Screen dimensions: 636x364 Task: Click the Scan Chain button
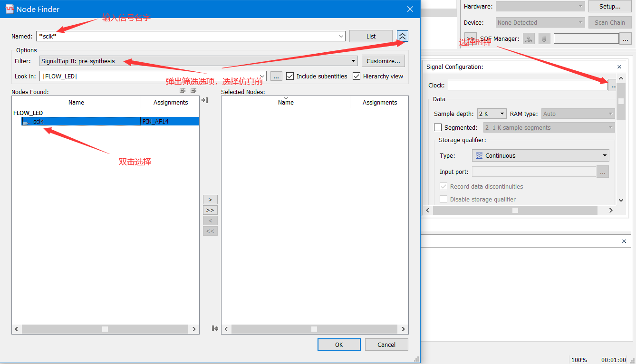click(610, 22)
